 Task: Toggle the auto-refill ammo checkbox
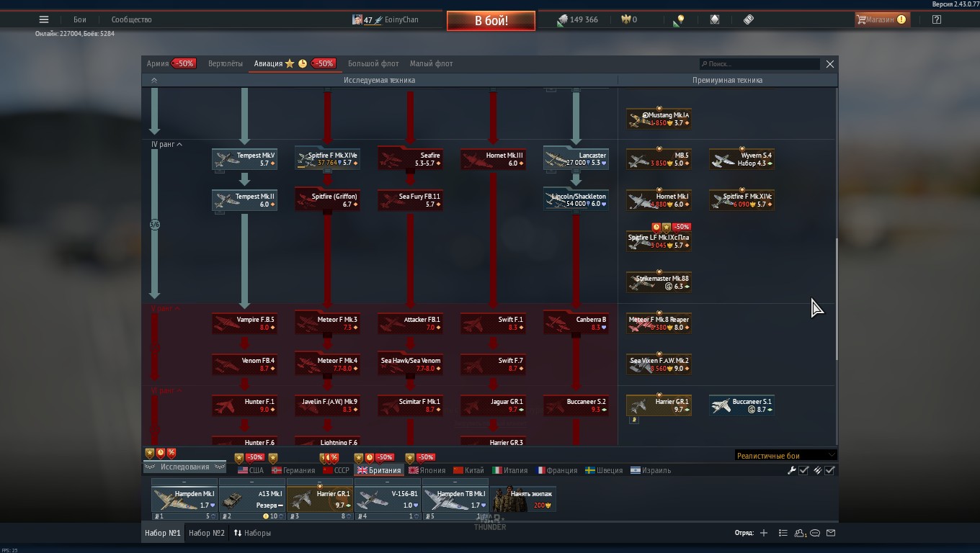click(830, 471)
